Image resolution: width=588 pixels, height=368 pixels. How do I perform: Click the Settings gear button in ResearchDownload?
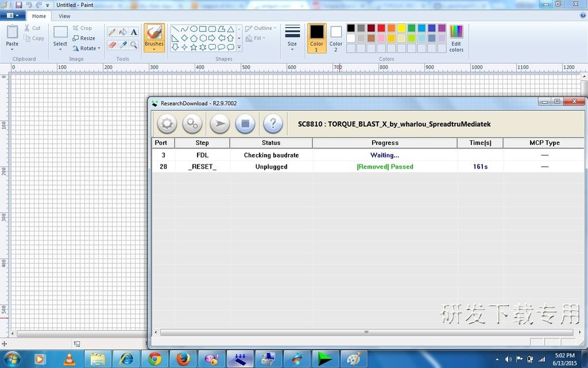click(167, 124)
